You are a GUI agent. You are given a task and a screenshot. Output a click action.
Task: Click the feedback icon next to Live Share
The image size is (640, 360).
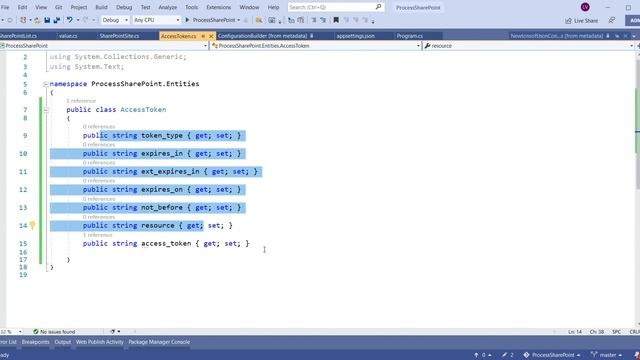click(x=611, y=20)
